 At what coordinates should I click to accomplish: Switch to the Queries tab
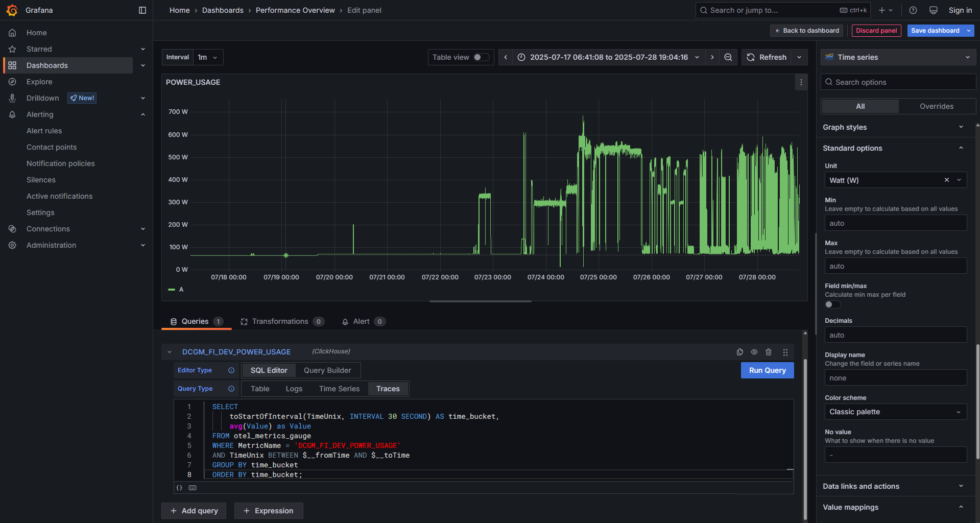click(197, 321)
